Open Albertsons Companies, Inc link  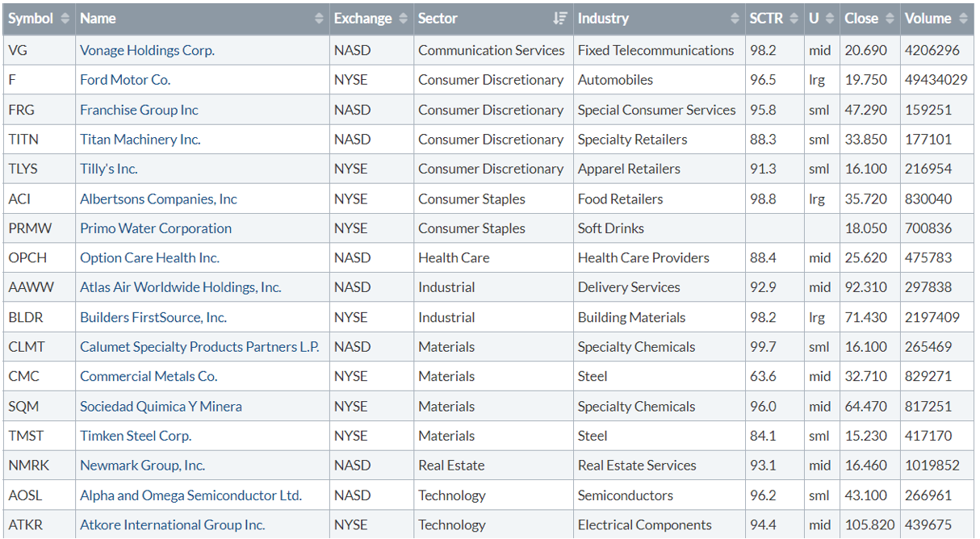coord(158,198)
